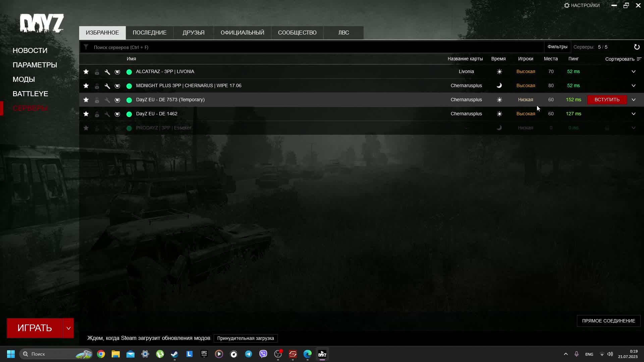Click wrench mods icon on ALCATRAZ row
Viewport: 644px width, 362px height.
107,72
